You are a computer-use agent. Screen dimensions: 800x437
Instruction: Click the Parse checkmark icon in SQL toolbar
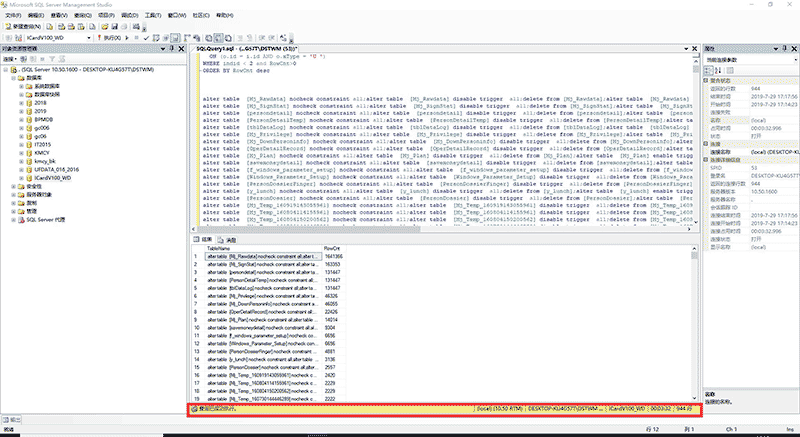coord(146,38)
